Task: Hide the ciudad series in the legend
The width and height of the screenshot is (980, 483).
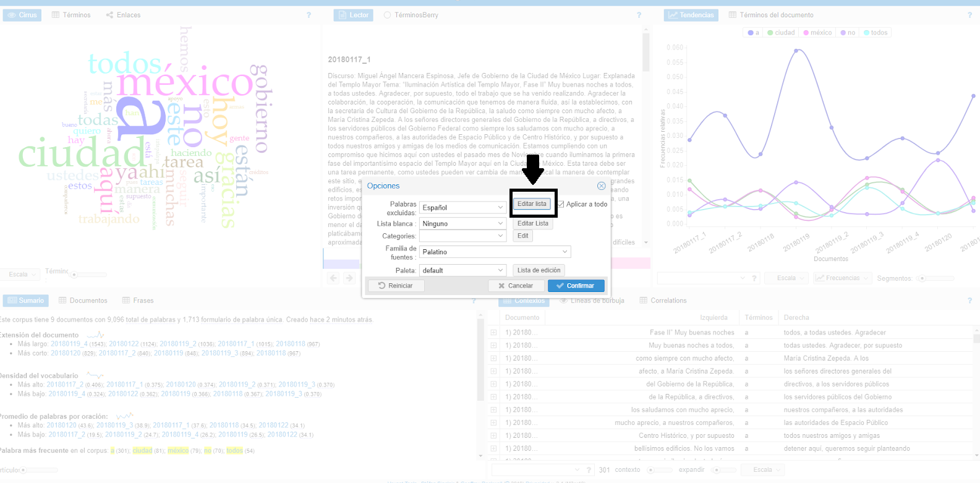Action: [x=781, y=33]
